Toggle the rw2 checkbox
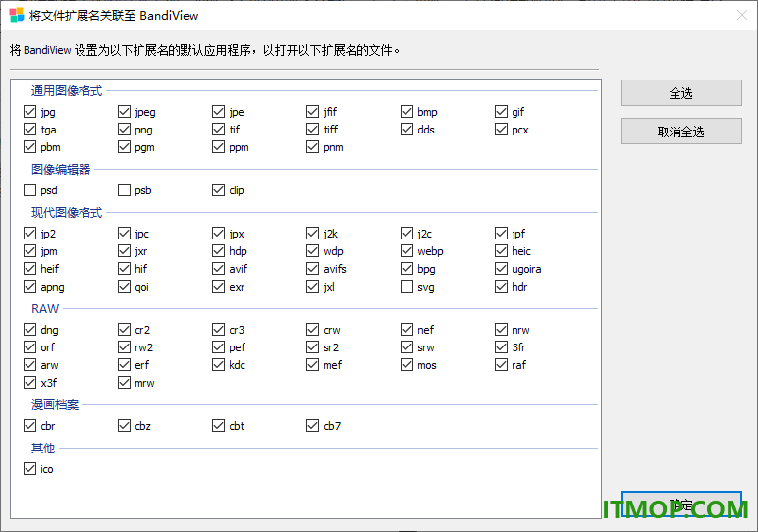 125,347
